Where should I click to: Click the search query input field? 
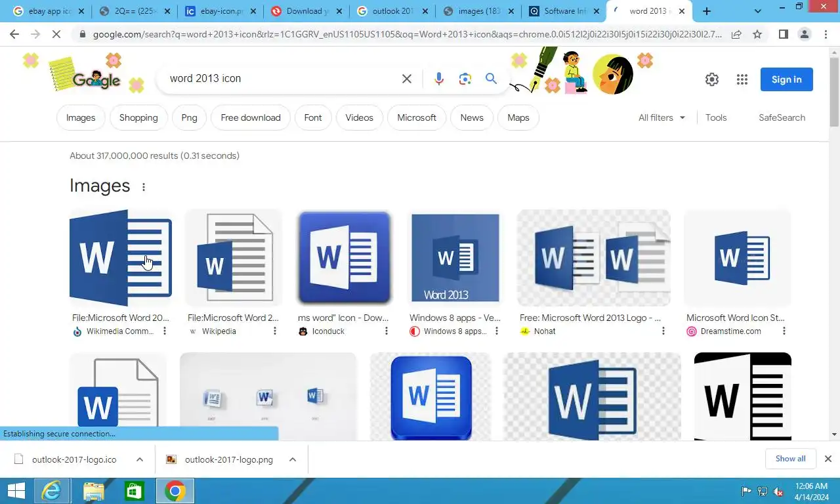[x=282, y=79]
